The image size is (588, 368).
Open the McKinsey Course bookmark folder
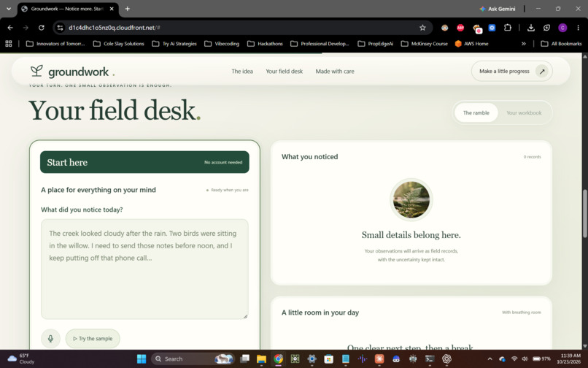pyautogui.click(x=424, y=44)
